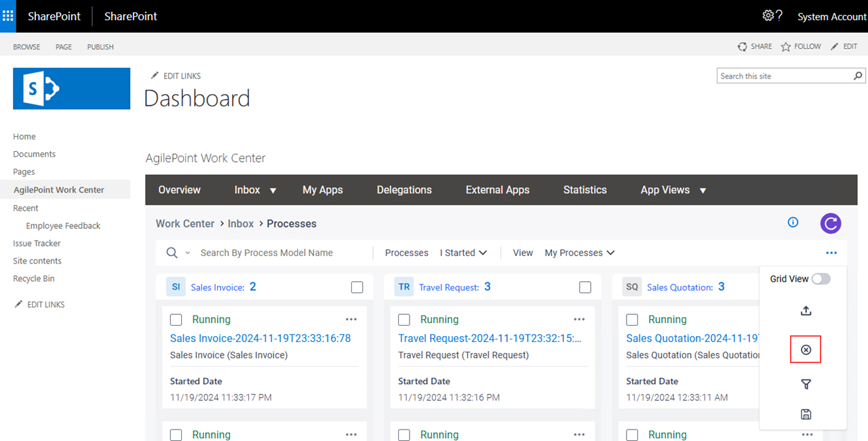The image size is (868, 441).
Task: Open the blue information icon
Action: pyautogui.click(x=793, y=222)
